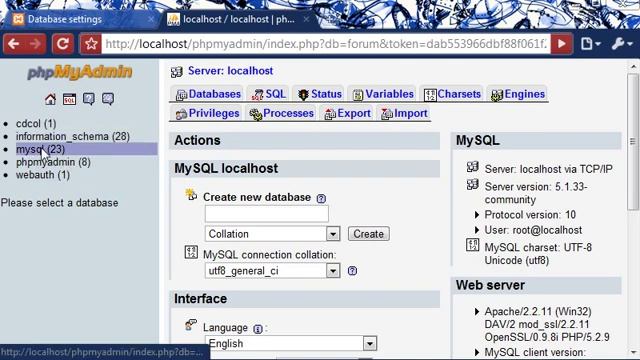Click the charset icon beside MySQL connection collation

click(x=191, y=252)
